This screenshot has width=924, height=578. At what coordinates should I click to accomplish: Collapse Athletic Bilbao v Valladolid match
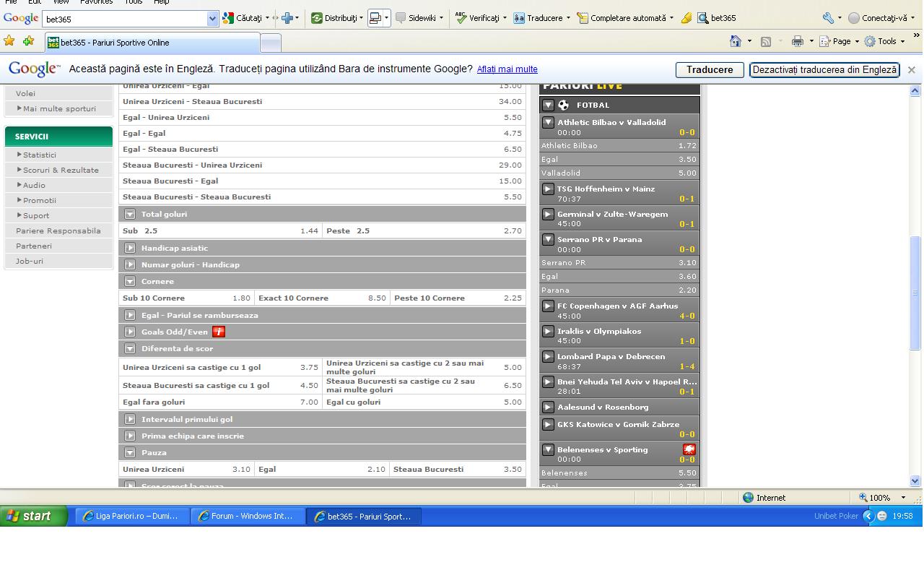pos(548,122)
